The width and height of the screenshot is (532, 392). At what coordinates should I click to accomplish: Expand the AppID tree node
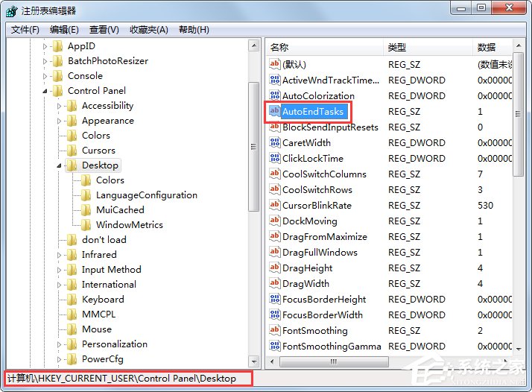tap(45, 46)
